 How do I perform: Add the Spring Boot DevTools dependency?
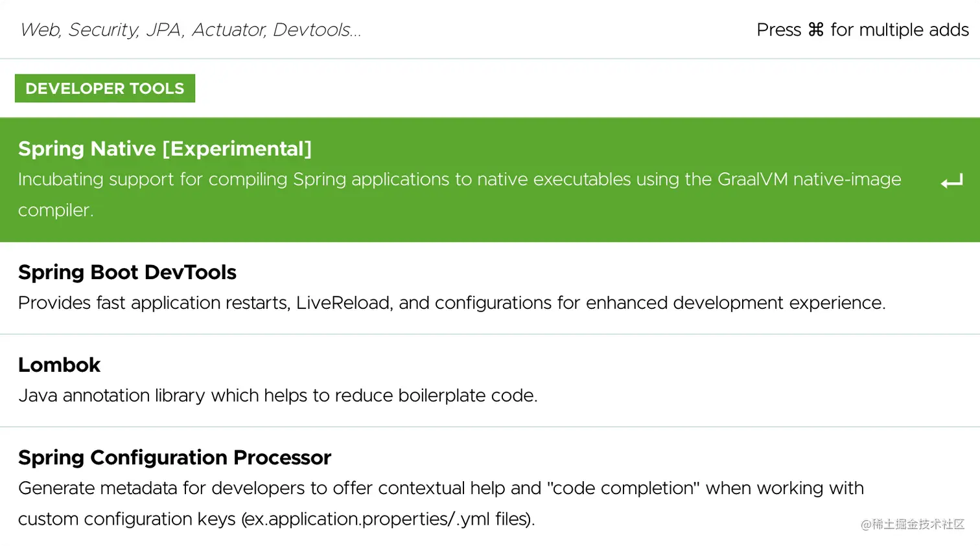pos(127,273)
